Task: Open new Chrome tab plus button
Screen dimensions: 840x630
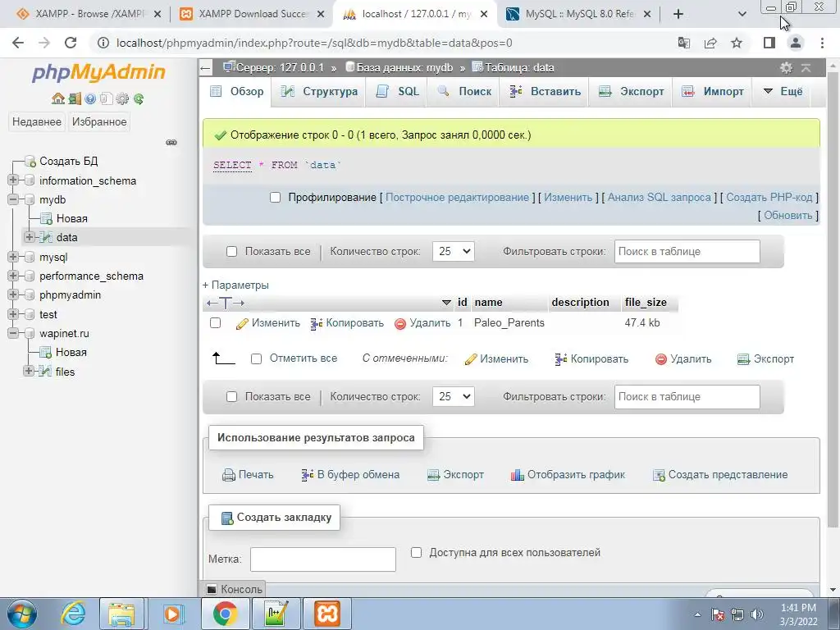Action: point(678,14)
